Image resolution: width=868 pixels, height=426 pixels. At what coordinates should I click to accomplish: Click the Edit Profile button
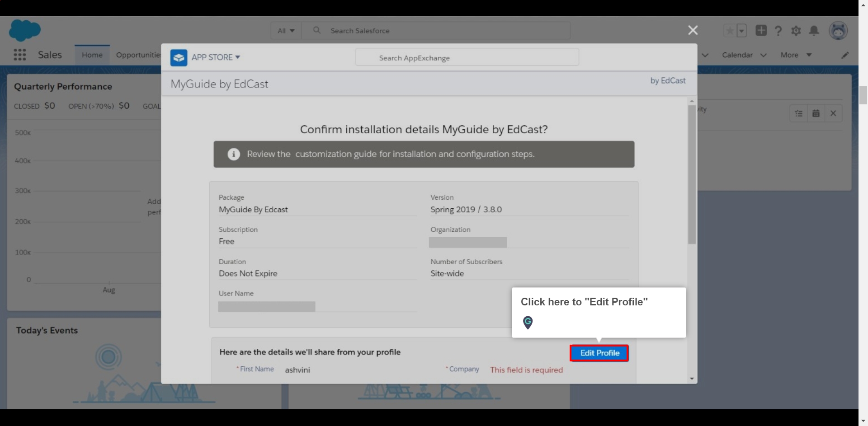[599, 353]
